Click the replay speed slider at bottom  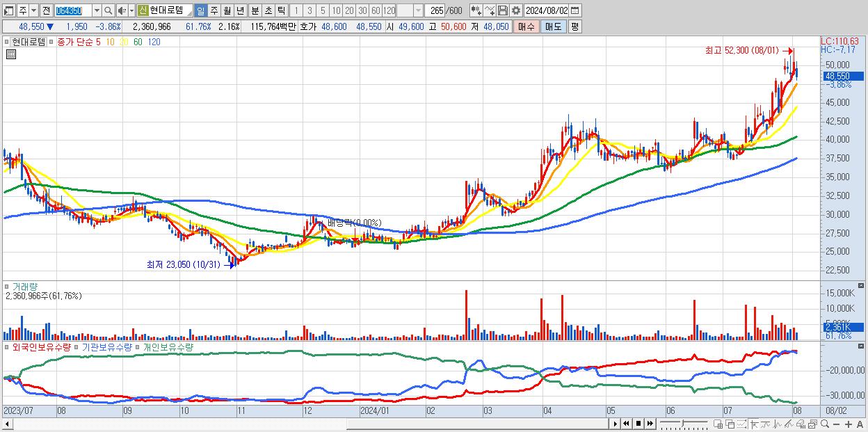click(x=684, y=424)
